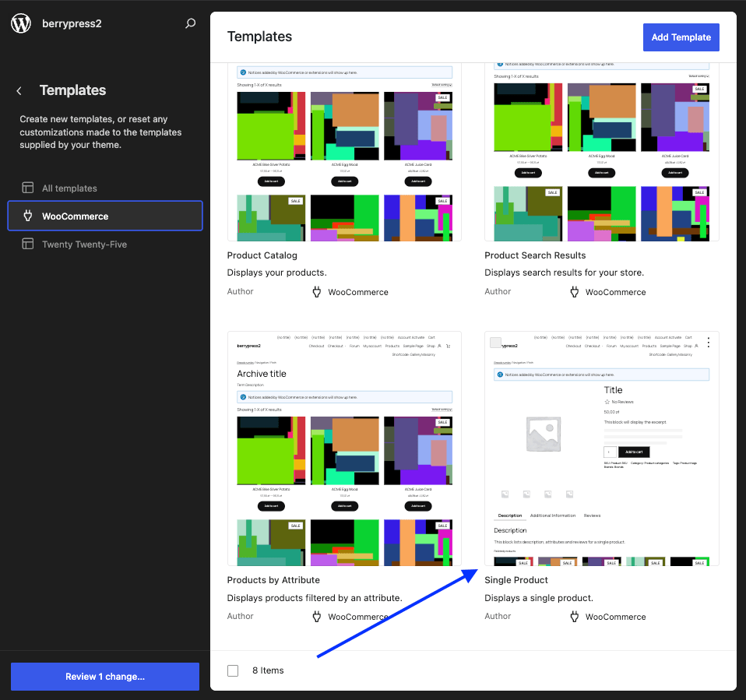The height and width of the screenshot is (700, 746).
Task: Click the Product Search Results preview thumbnail
Action: [x=601, y=153]
